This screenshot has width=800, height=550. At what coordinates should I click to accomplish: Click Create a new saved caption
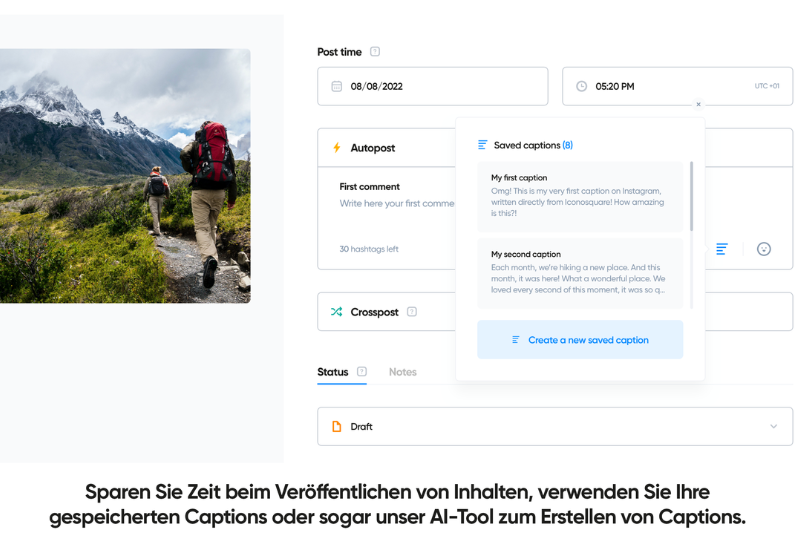pyautogui.click(x=580, y=340)
